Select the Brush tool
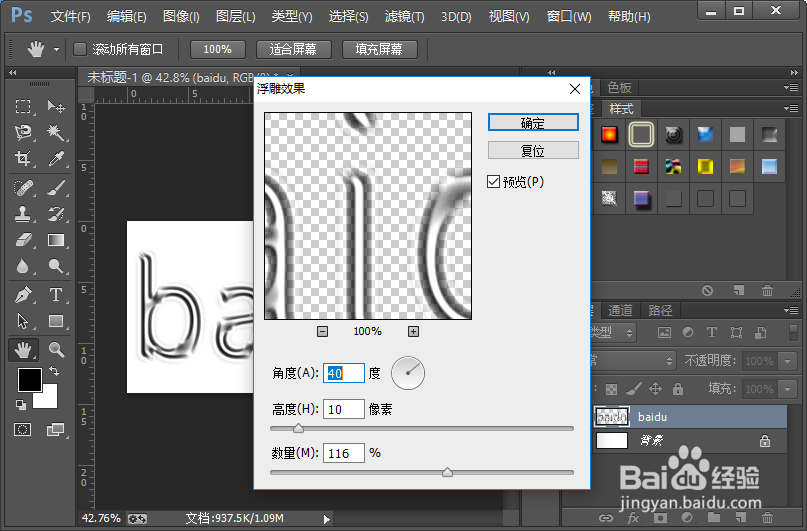Image resolution: width=807 pixels, height=531 pixels. coord(56,188)
